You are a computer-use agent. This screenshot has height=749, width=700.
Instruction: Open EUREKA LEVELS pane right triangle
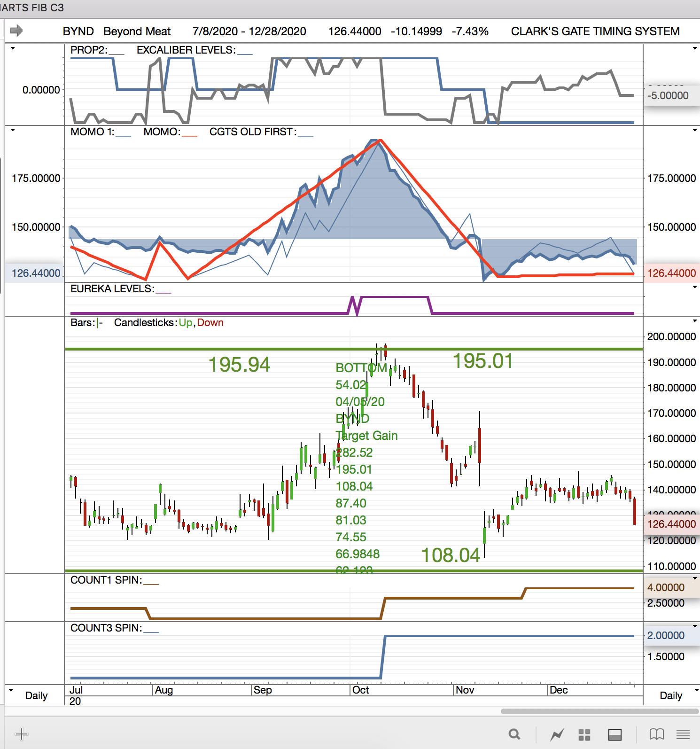[x=694, y=287]
